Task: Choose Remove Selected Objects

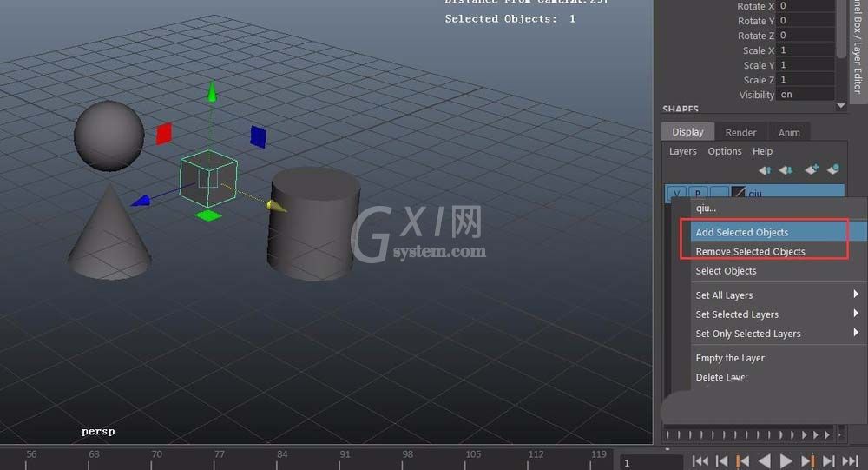Action: click(x=778, y=252)
